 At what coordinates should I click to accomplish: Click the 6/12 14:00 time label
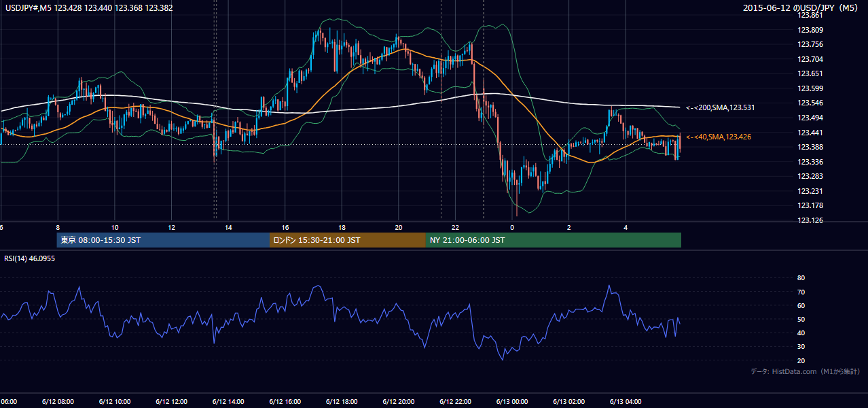click(x=228, y=401)
